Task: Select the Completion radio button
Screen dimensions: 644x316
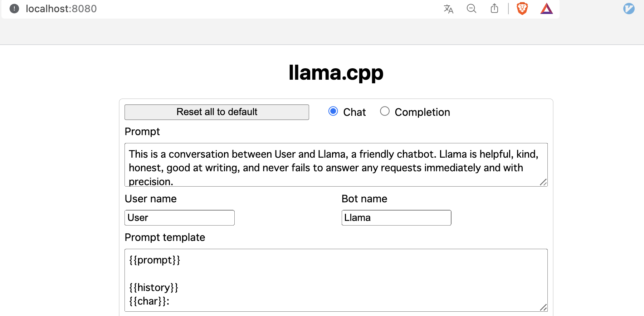Action: 385,111
